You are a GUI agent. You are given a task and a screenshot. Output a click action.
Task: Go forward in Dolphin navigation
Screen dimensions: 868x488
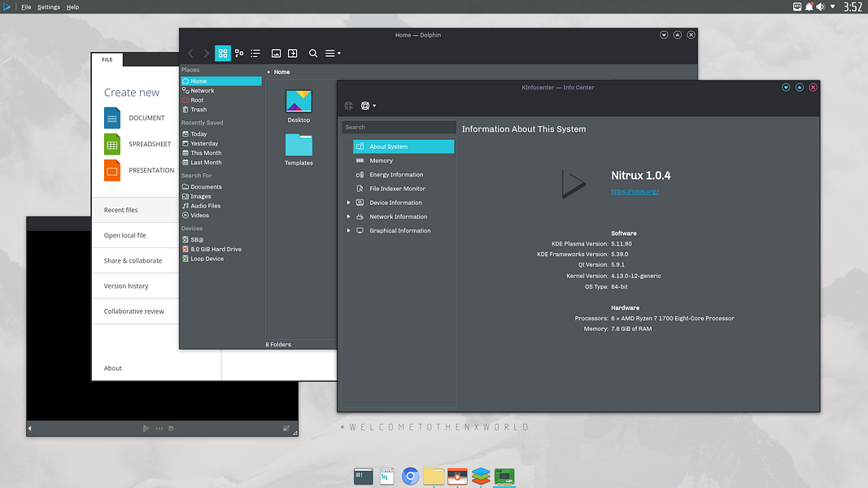pyautogui.click(x=206, y=53)
